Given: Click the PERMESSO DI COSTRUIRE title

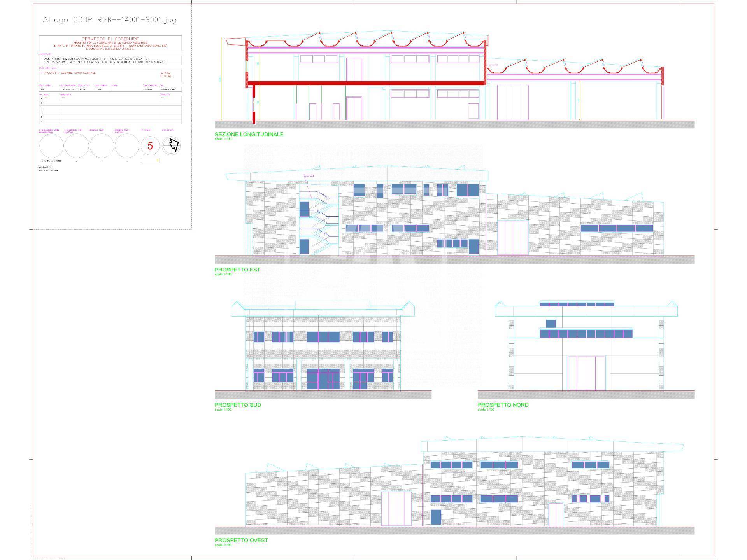Looking at the screenshot, I should pos(110,39).
